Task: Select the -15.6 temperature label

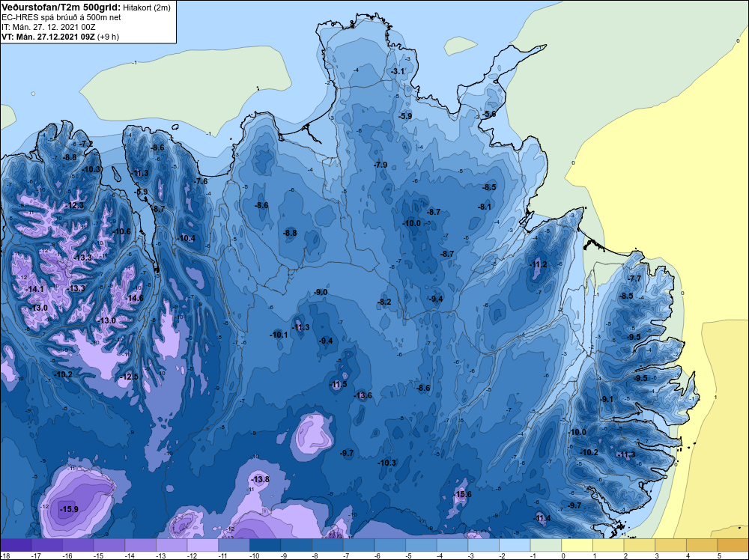Action: [462, 494]
